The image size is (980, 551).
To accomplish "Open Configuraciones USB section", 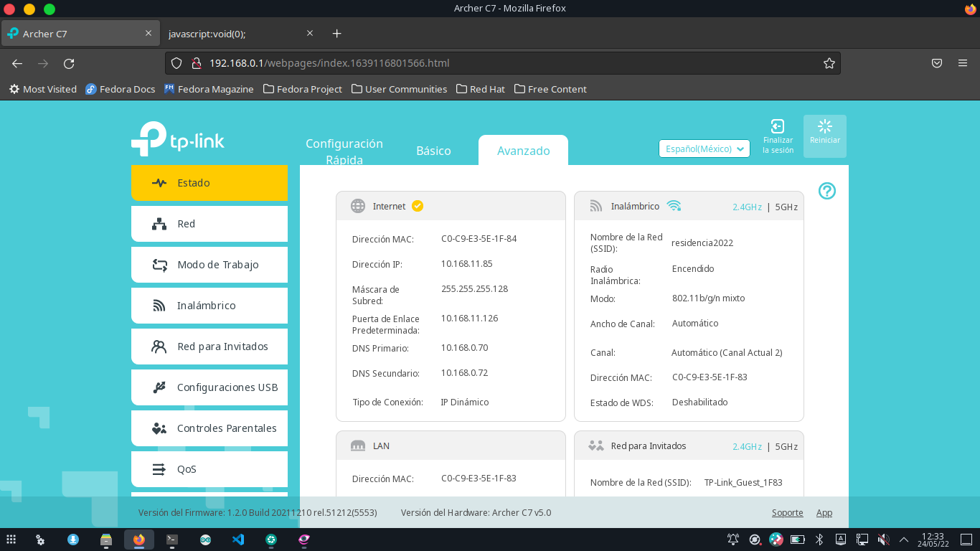I will [x=209, y=387].
